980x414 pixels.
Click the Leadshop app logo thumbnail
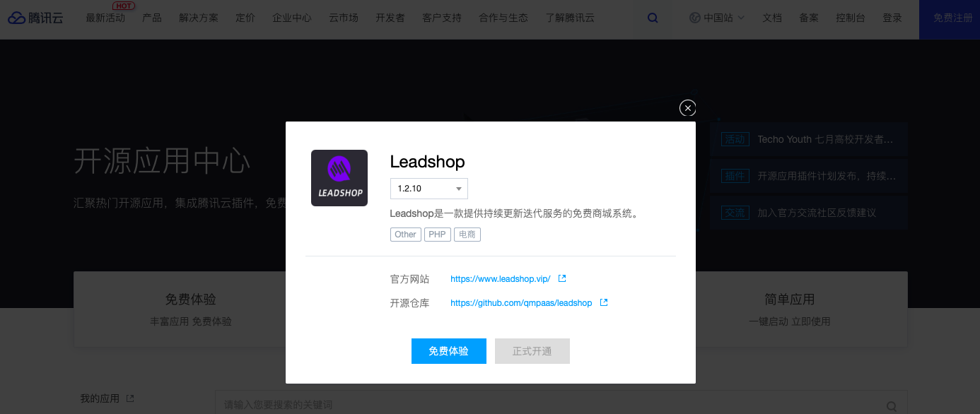[339, 178]
